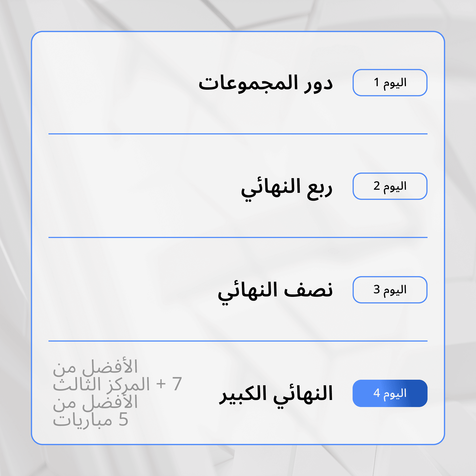Click the دور المجموعات heading
Image resolution: width=476 pixels, height=476 pixels.
click(266, 84)
